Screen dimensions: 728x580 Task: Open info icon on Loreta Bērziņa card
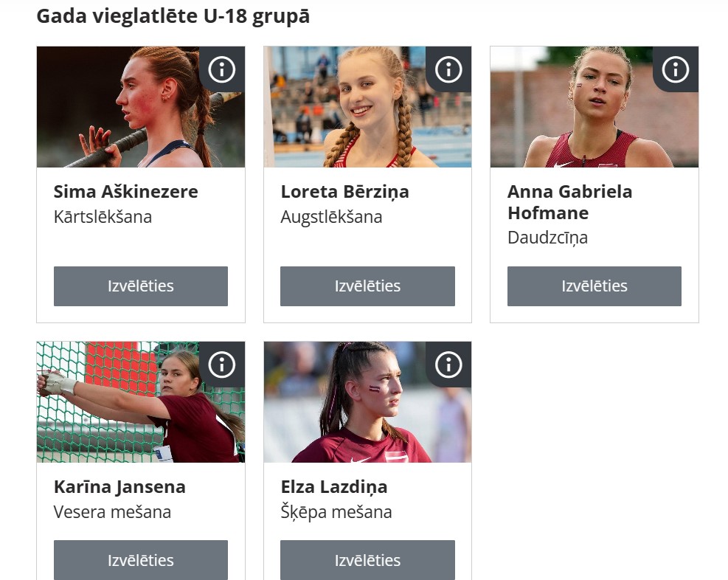point(448,69)
